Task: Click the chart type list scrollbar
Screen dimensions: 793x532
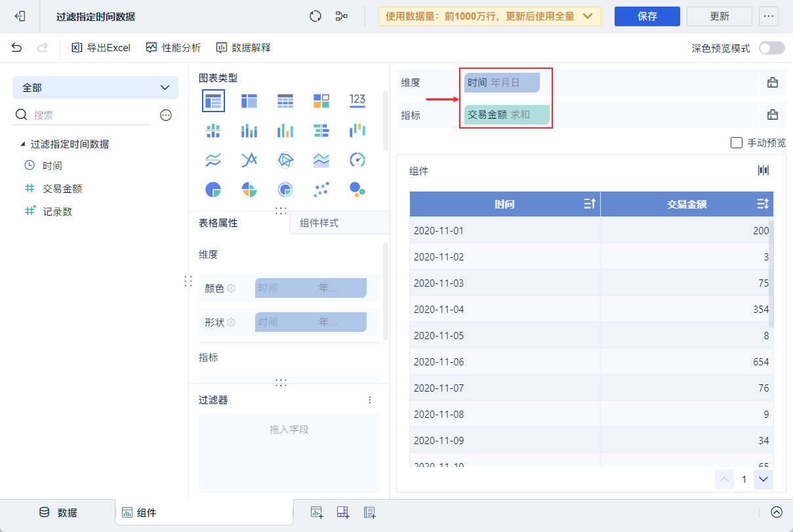Action: coord(386,121)
